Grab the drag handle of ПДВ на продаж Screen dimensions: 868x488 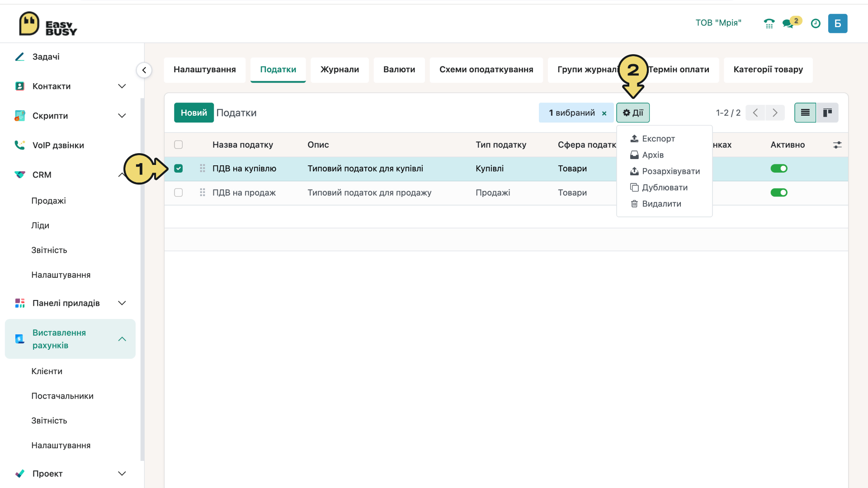tap(202, 192)
